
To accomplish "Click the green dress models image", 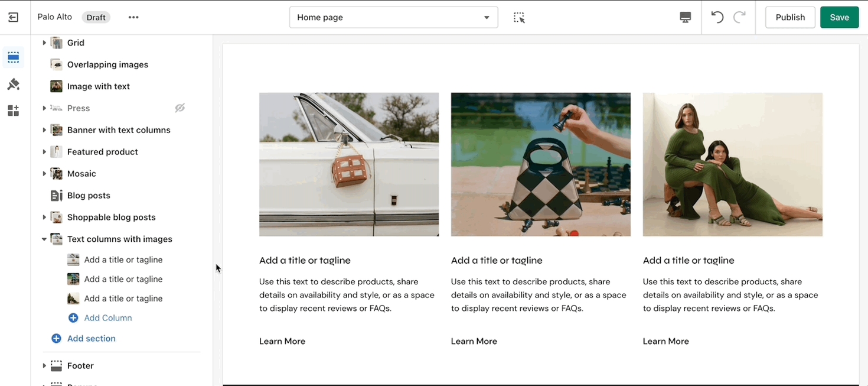I will (x=732, y=164).
